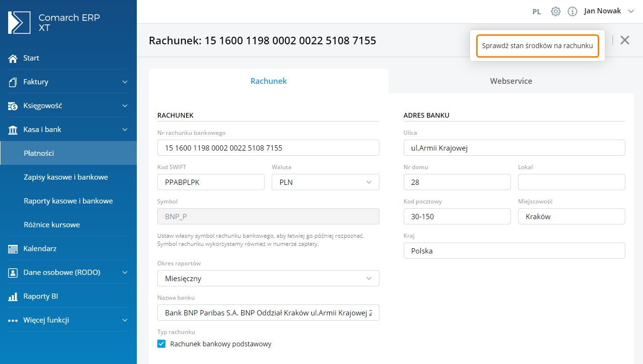This screenshot has width=643, height=364.
Task: Click the Start home icon
Action: tap(13, 58)
